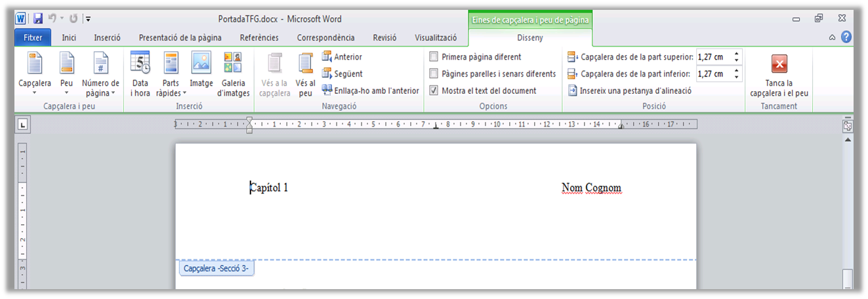Click the view ruler icon above scrollbar
This screenshot has height=299, width=868.
coord(848,126)
